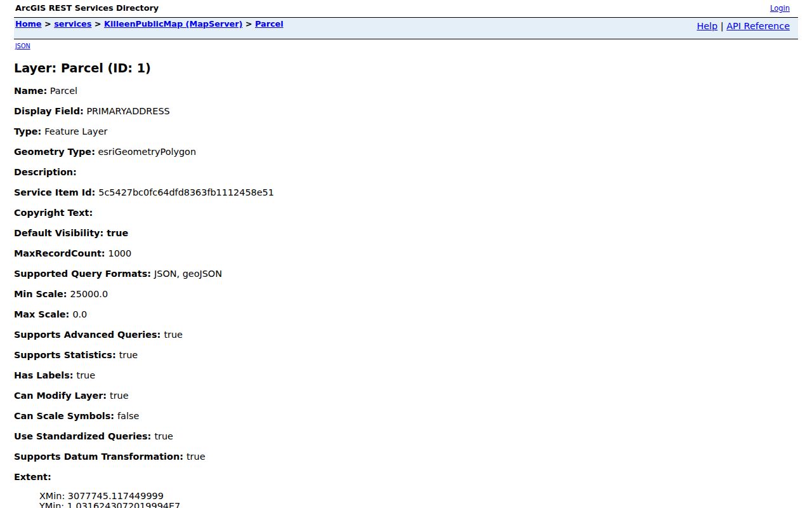Click the Can Scale Symbols false value
Image resolution: width=812 pixels, height=508 pixels.
[x=128, y=416]
